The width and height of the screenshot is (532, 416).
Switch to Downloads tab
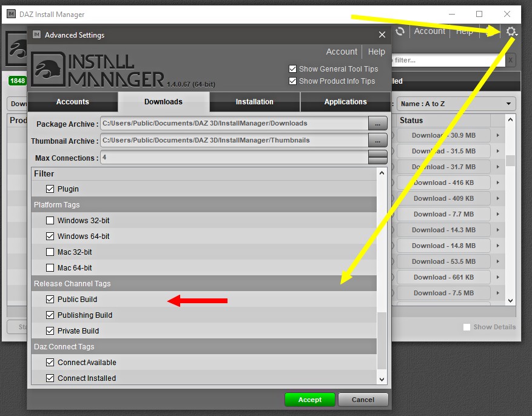point(164,102)
